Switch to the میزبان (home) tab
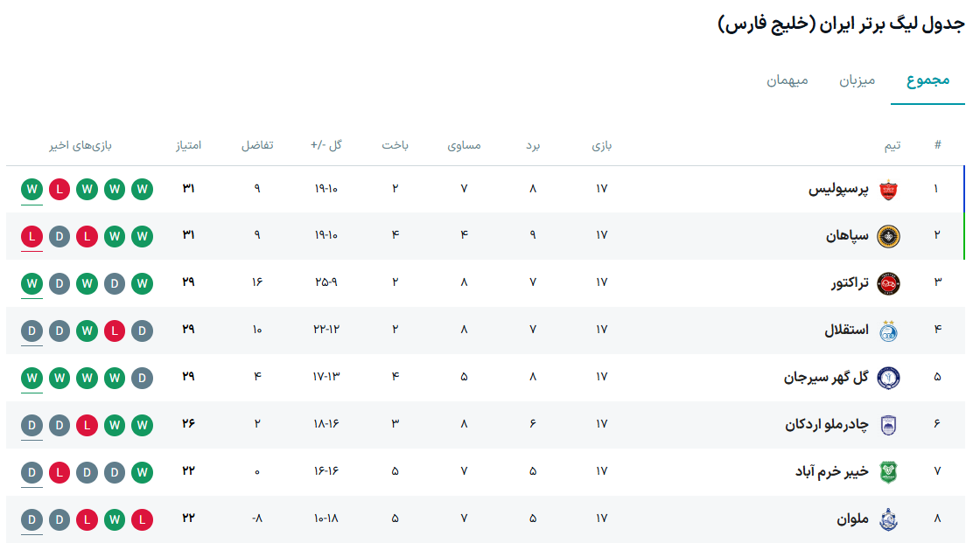 [857, 81]
